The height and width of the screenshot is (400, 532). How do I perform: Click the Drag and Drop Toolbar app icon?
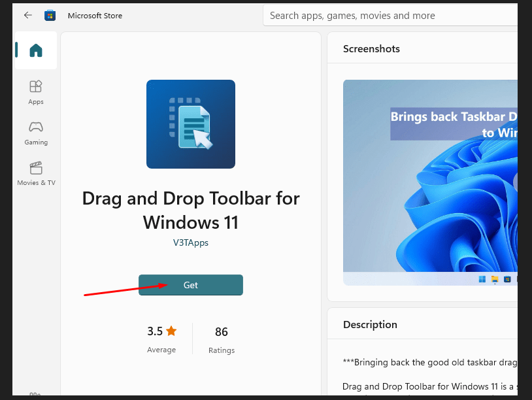pos(190,124)
